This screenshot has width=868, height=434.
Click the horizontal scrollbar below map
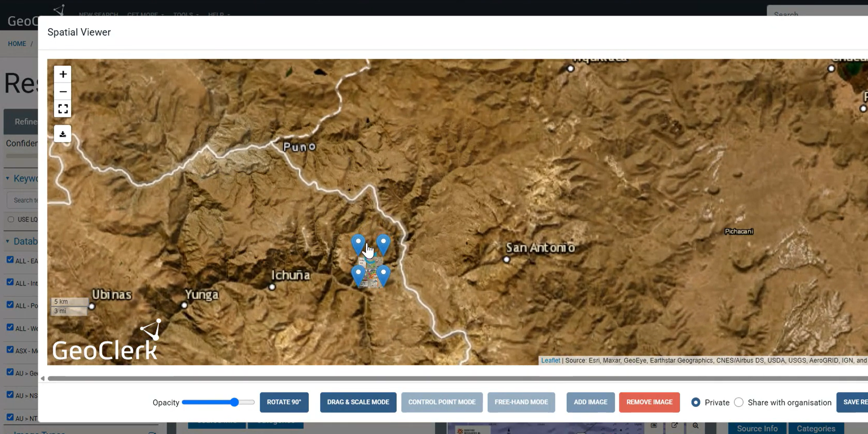pos(458,378)
